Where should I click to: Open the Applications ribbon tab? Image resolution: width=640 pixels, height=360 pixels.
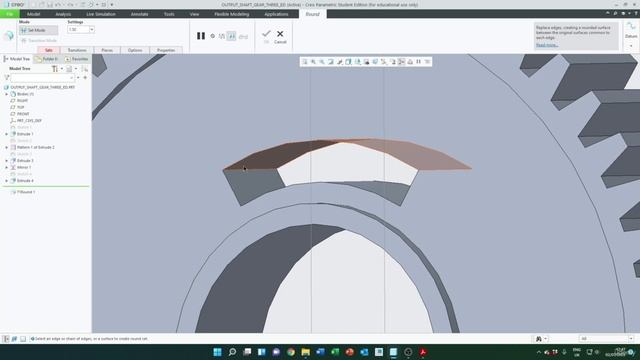[x=276, y=14]
